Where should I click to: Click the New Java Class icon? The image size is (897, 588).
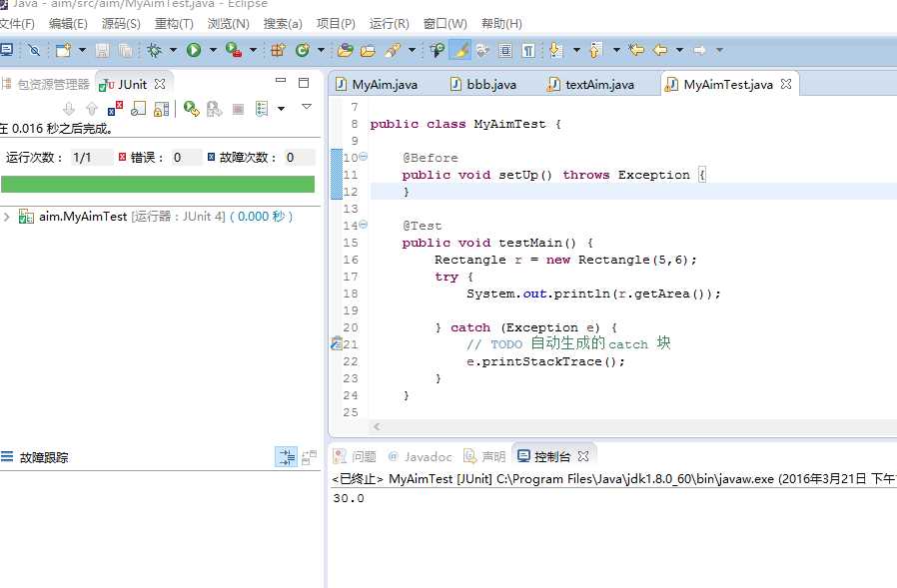[302, 50]
